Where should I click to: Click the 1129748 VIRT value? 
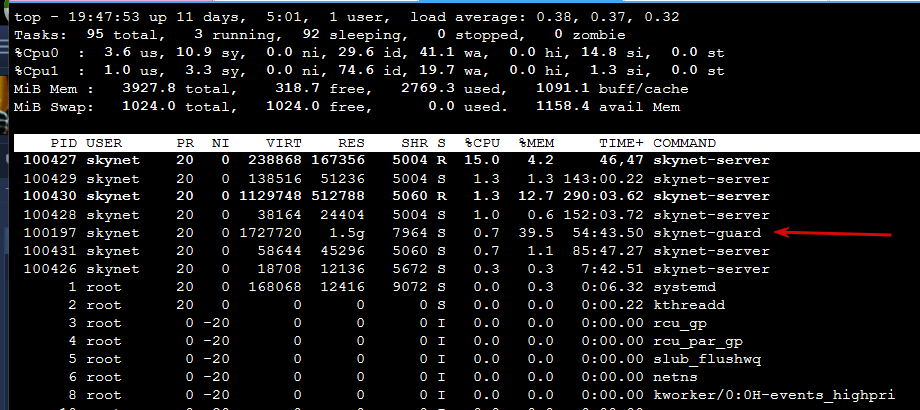click(270, 196)
